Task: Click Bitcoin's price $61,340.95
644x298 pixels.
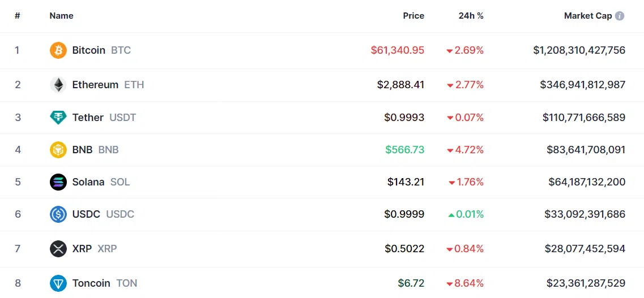Action: pos(398,50)
